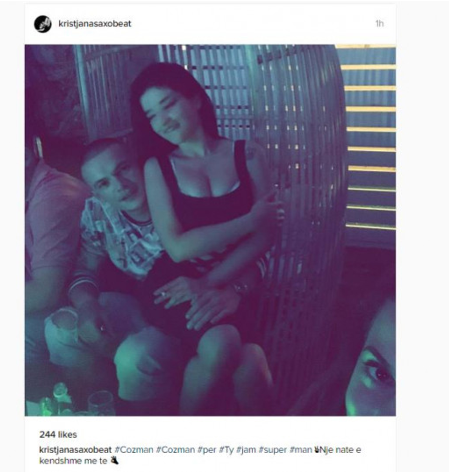Open the second #Cozman hashtag
Image resolution: width=449 pixels, height=476 pixels.
pos(175,449)
